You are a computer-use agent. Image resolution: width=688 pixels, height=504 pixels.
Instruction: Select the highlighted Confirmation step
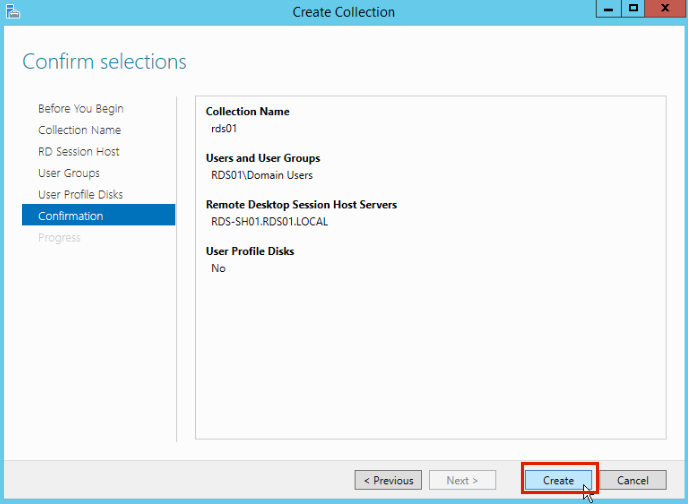70,216
